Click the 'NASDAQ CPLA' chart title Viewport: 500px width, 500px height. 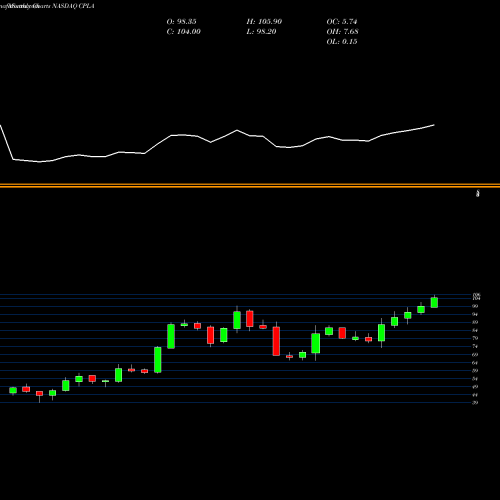(72, 6)
